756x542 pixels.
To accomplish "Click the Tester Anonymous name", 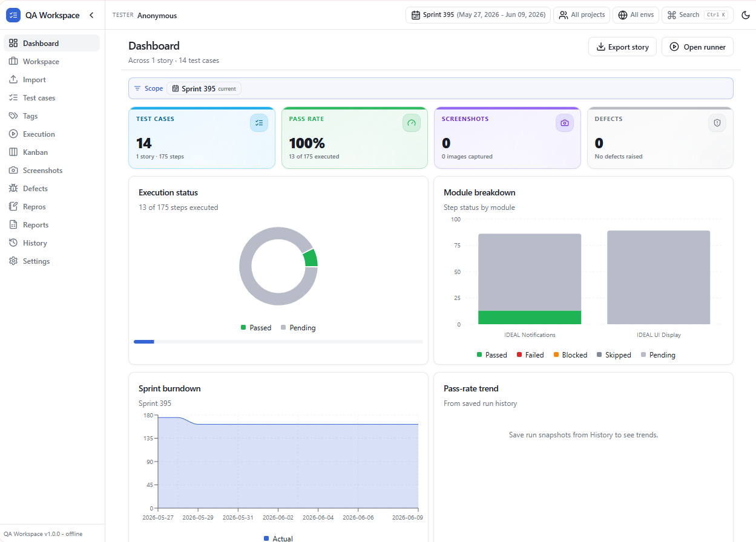I will [157, 16].
